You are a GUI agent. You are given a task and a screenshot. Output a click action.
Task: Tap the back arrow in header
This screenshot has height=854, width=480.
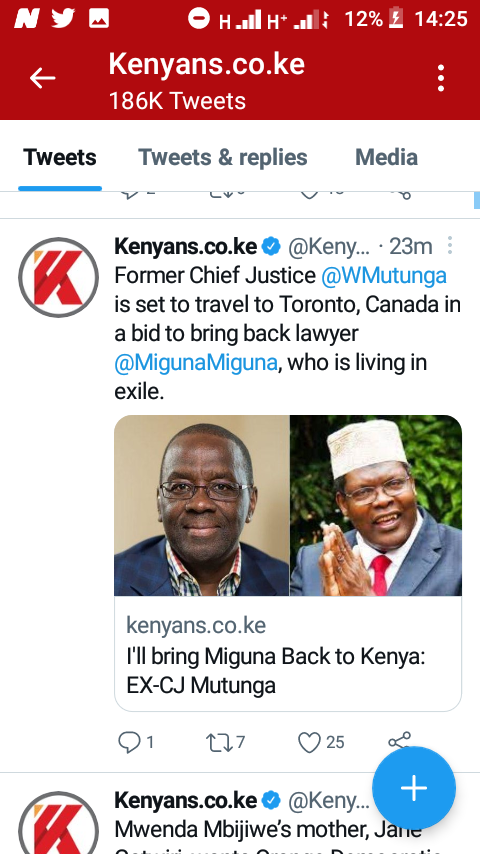click(42, 78)
